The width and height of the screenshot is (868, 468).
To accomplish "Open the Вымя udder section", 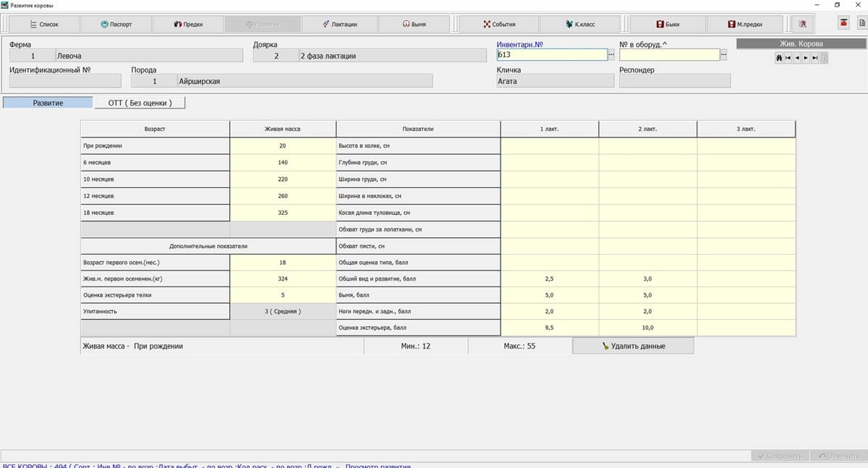I will point(414,24).
